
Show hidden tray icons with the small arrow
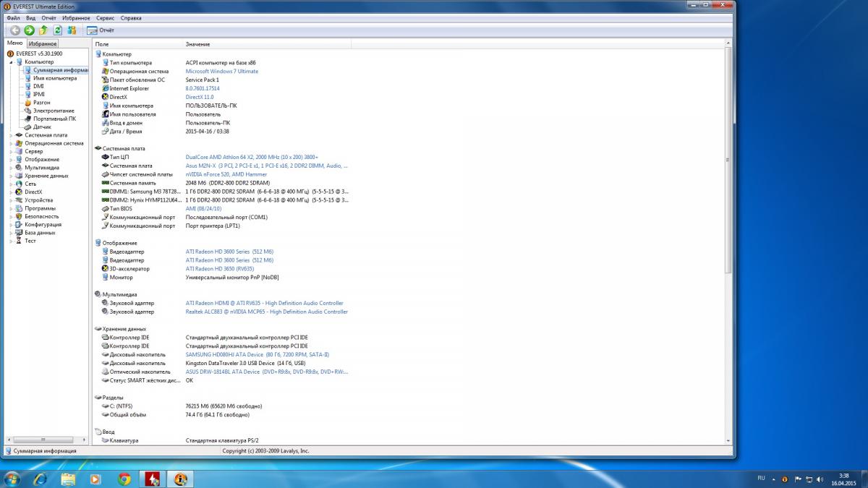tap(775, 479)
